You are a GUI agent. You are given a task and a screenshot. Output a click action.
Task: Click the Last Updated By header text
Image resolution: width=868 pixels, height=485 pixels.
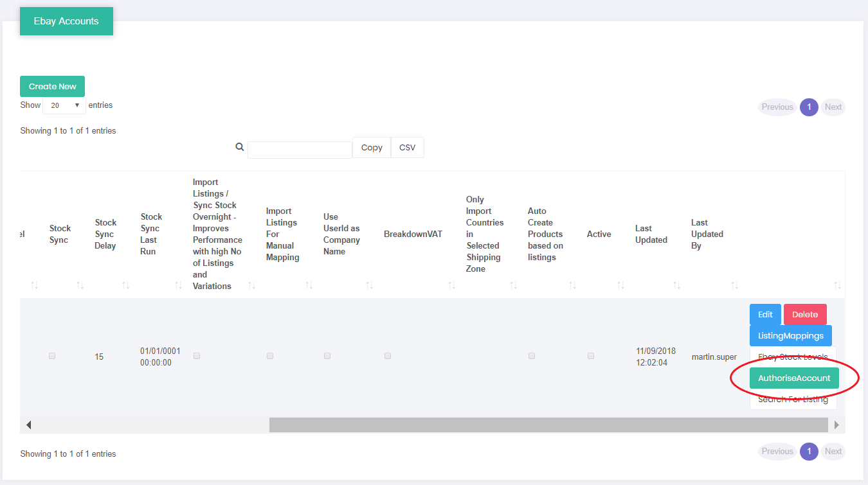(707, 234)
